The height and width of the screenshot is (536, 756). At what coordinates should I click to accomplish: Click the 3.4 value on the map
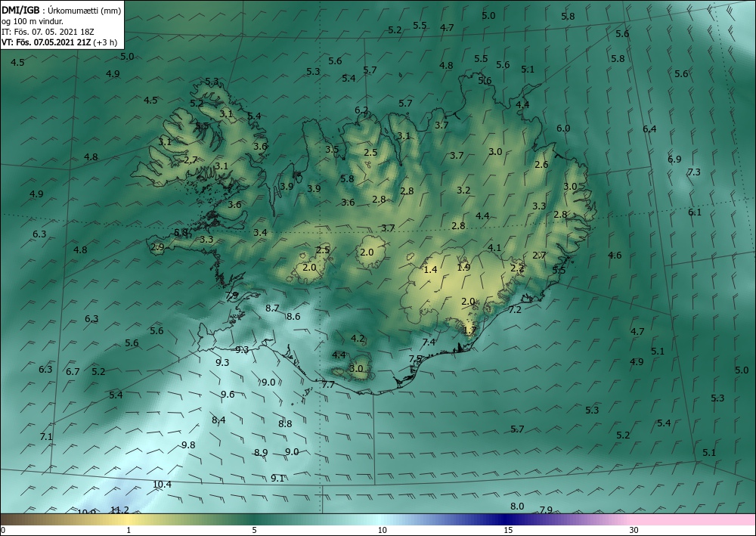(260, 233)
